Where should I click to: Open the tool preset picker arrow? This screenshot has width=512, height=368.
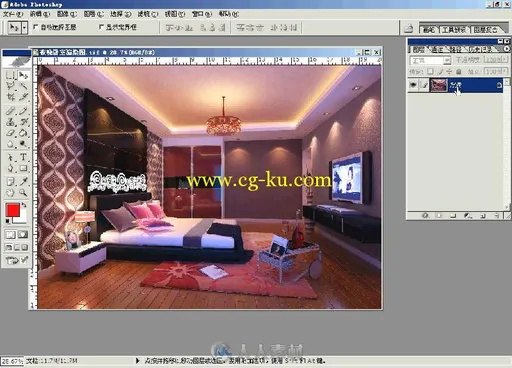(24, 28)
